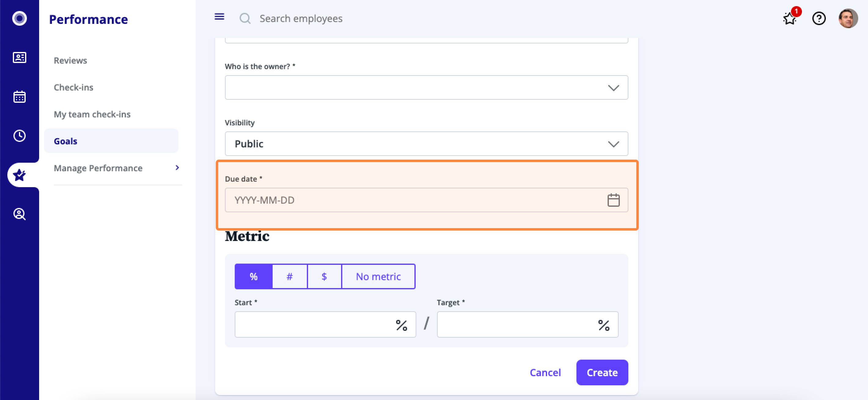The image size is (868, 400).
Task: Open the user profile avatar
Action: pyautogui.click(x=848, y=18)
